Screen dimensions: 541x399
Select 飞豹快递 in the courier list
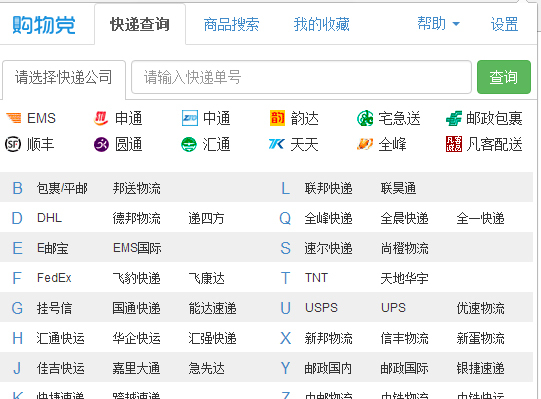click(x=137, y=278)
